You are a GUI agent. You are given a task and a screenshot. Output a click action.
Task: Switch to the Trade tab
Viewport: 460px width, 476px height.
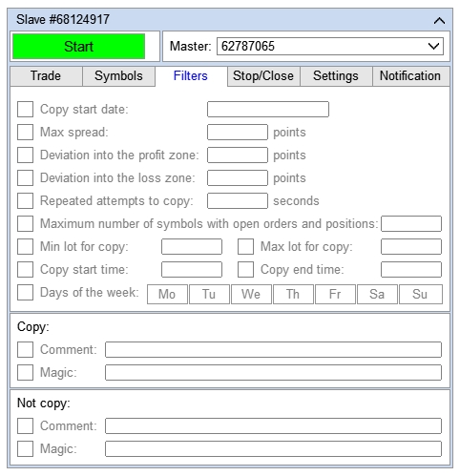(x=46, y=76)
